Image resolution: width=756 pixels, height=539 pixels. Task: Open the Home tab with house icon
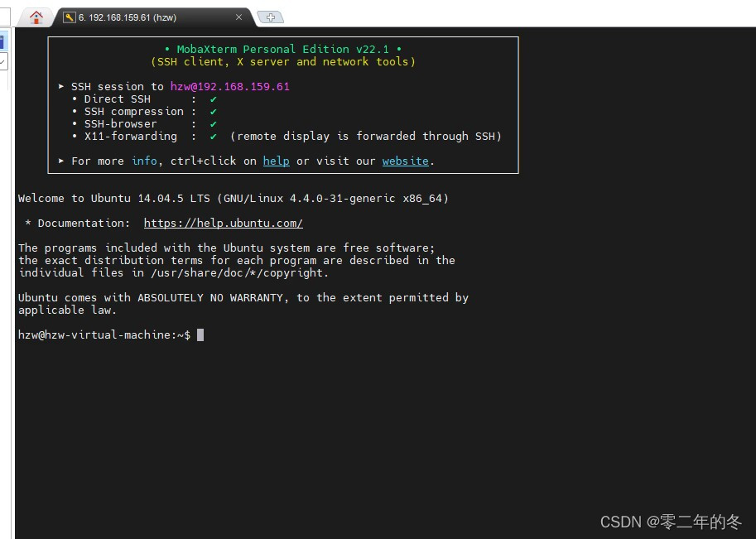point(36,17)
